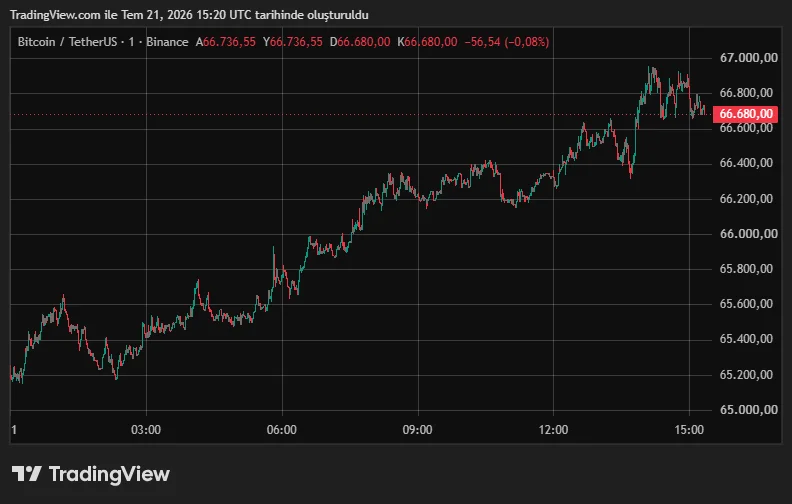Click the 65.800,00 price axis label
Screen dimensions: 792x504
tap(746, 269)
